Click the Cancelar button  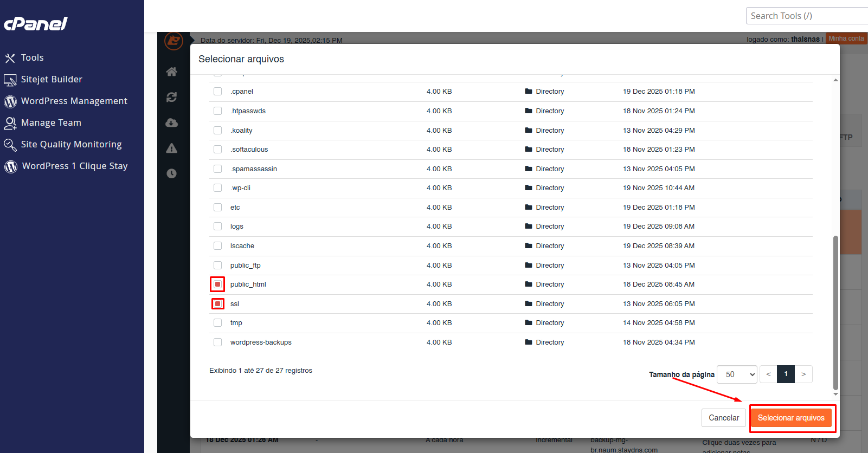(723, 418)
